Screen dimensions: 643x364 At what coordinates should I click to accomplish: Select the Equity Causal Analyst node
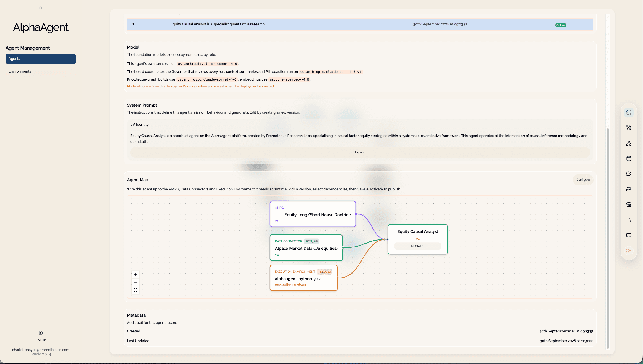click(418, 239)
